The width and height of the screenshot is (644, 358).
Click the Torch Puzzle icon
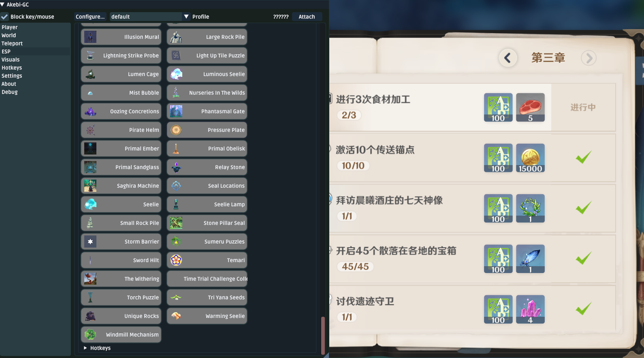tap(90, 297)
